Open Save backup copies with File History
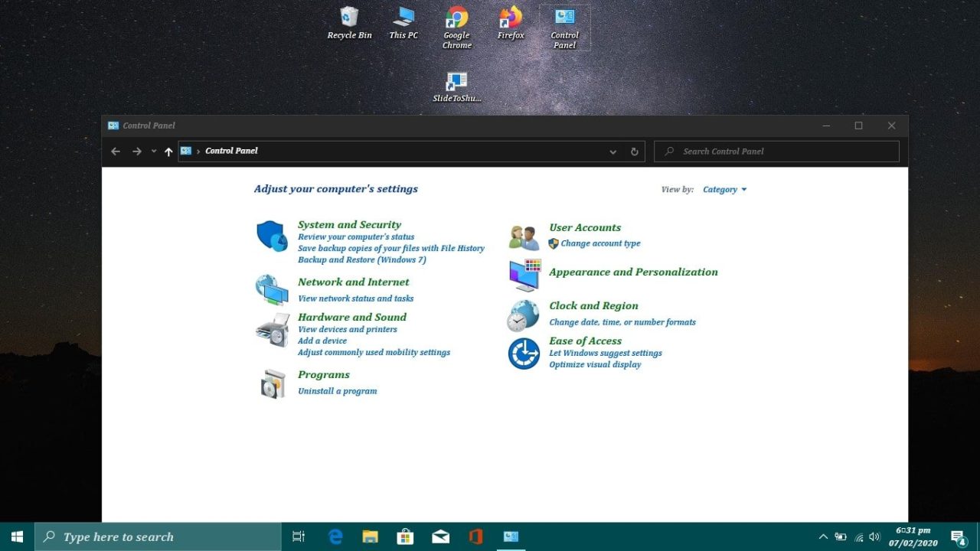Image resolution: width=980 pixels, height=551 pixels. pyautogui.click(x=391, y=249)
